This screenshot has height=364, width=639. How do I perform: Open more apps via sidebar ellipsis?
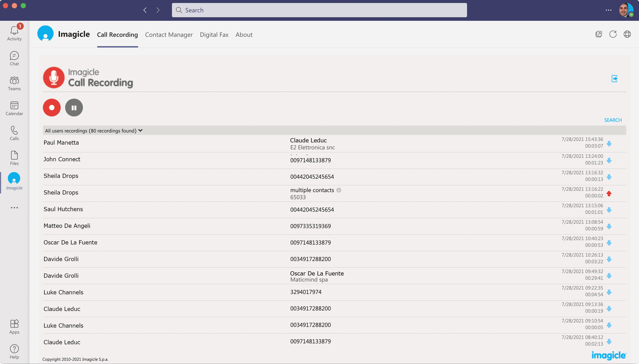point(14,207)
